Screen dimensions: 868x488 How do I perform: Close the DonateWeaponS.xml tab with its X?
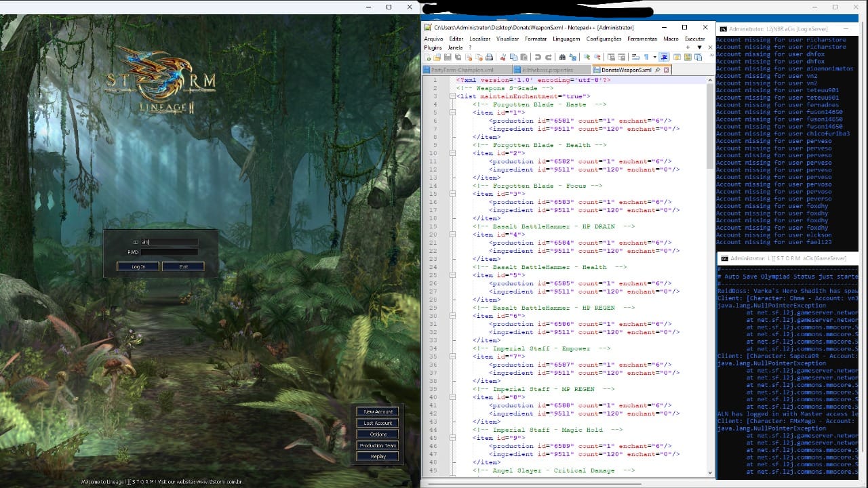pos(667,70)
